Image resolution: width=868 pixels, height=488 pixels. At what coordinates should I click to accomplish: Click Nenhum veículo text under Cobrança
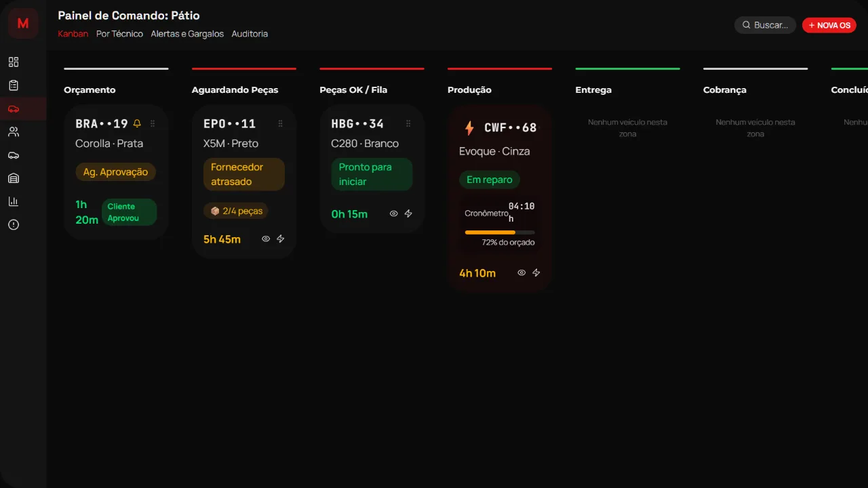tap(755, 128)
